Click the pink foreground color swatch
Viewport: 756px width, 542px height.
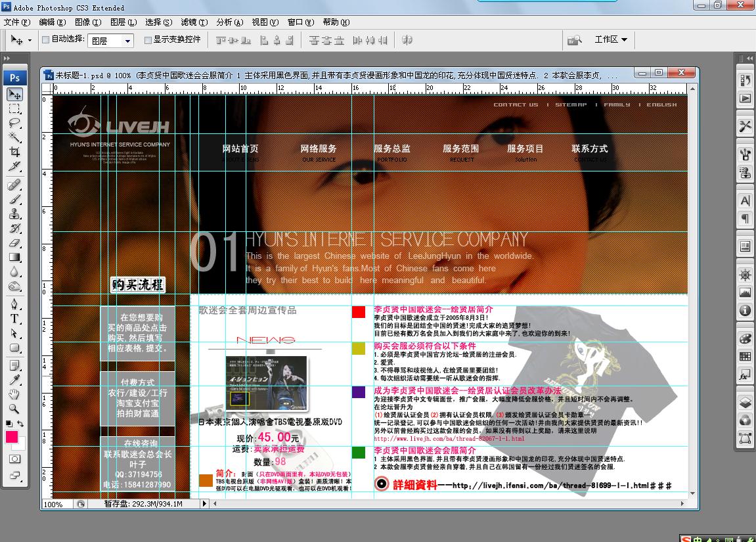coord(12,437)
